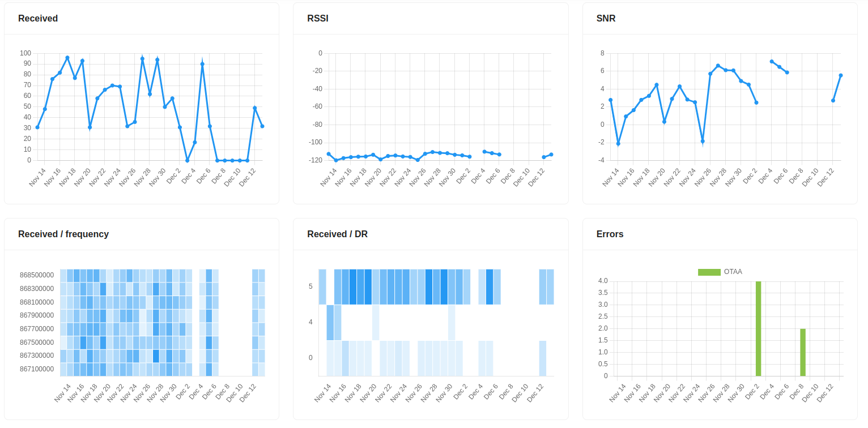This screenshot has height=428, width=868.
Task: Click the Errors panel heading
Action: tap(610, 234)
